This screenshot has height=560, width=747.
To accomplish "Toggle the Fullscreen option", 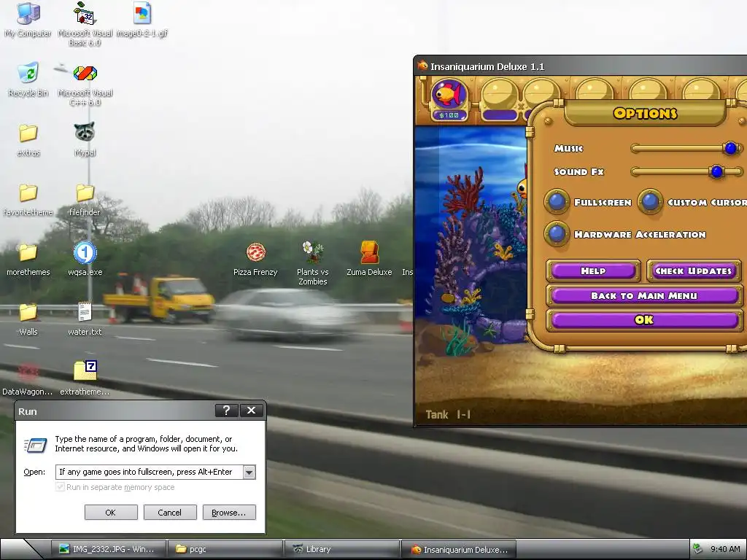I will [x=557, y=202].
